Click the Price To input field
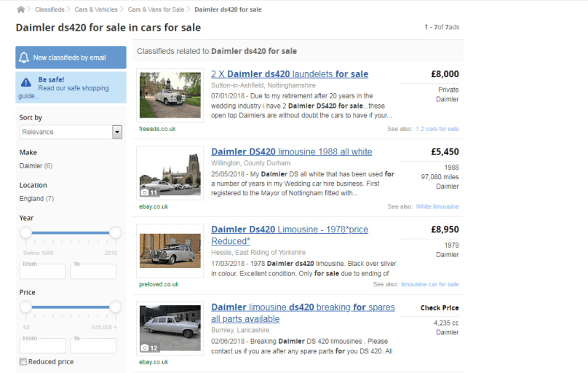 pyautogui.click(x=93, y=345)
